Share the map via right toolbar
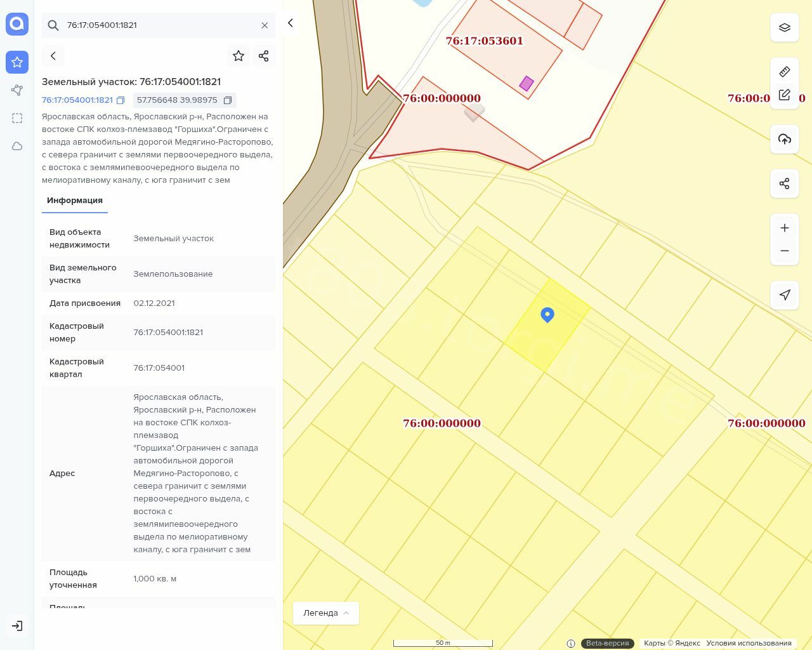The image size is (812, 650). [x=784, y=184]
